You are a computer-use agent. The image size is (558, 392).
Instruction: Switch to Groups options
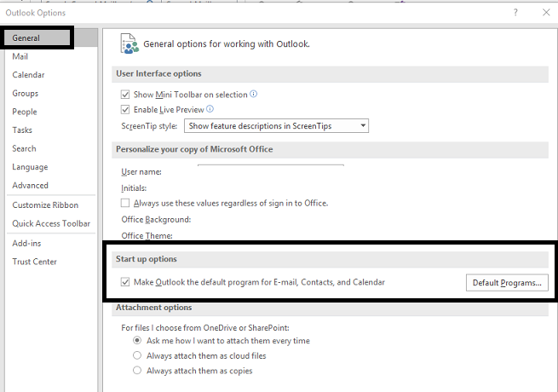[26, 93]
